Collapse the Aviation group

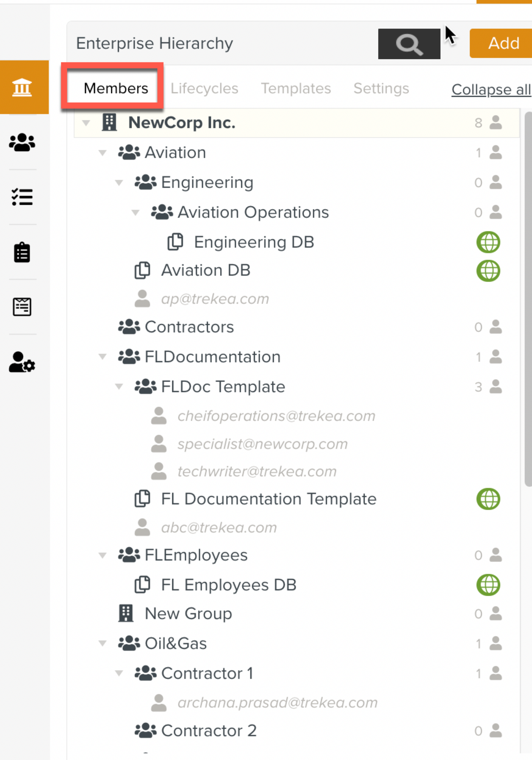tap(103, 153)
